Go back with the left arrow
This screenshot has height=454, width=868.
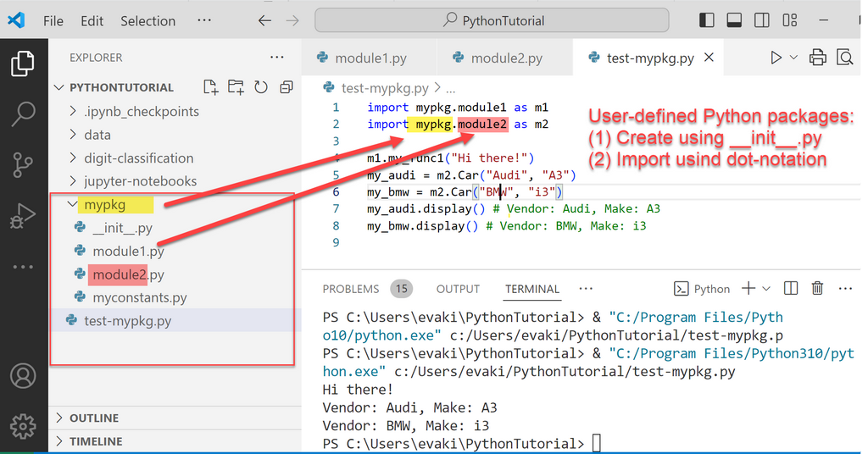click(264, 21)
